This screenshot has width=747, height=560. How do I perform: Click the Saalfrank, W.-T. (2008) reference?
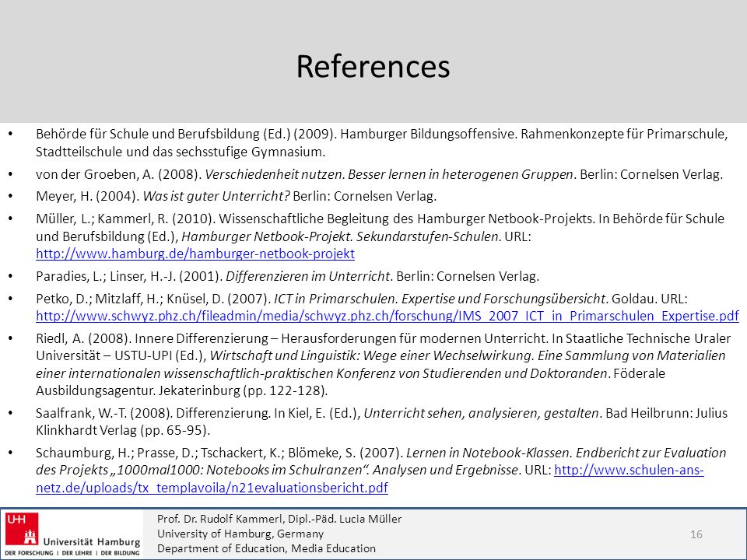pos(381,422)
